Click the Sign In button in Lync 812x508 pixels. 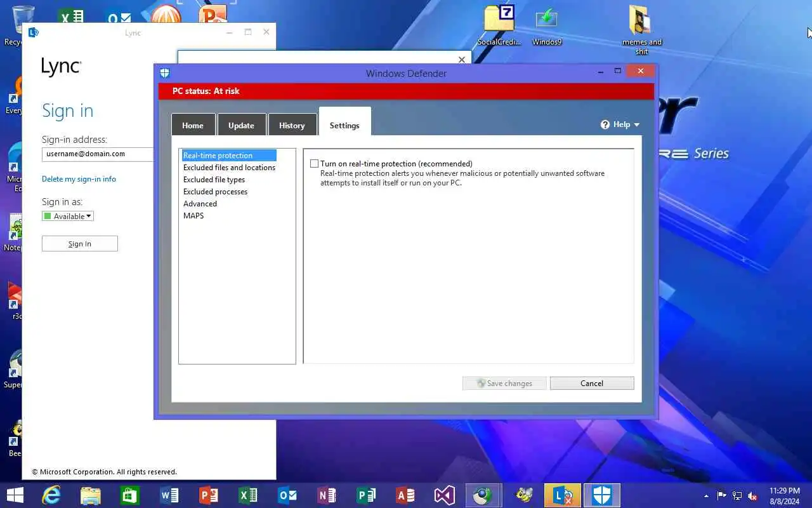(80, 244)
